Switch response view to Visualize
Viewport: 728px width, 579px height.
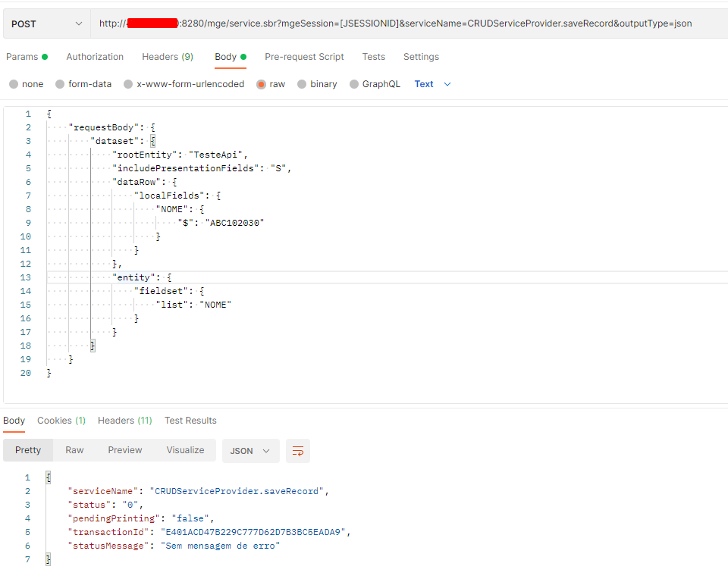tap(185, 450)
